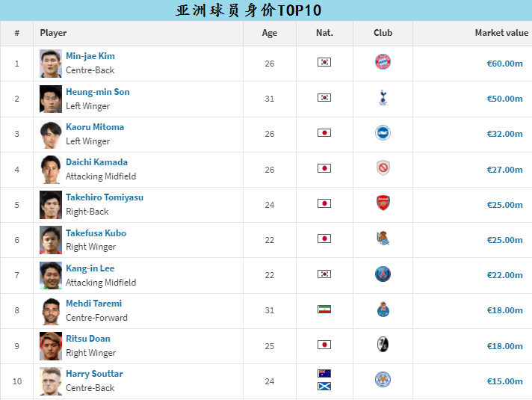Image resolution: width=532 pixels, height=400 pixels.
Task: Click the SC Freiburg club crest
Action: click(x=383, y=345)
